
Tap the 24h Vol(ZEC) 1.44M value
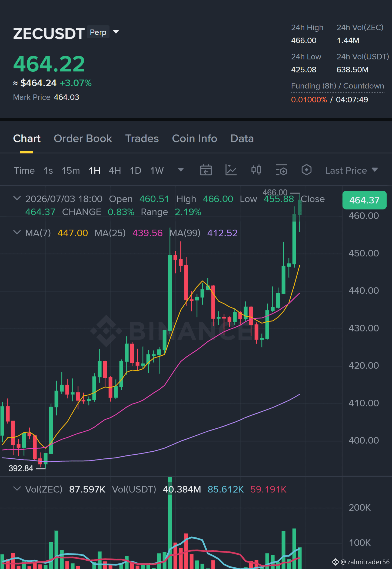(x=348, y=40)
